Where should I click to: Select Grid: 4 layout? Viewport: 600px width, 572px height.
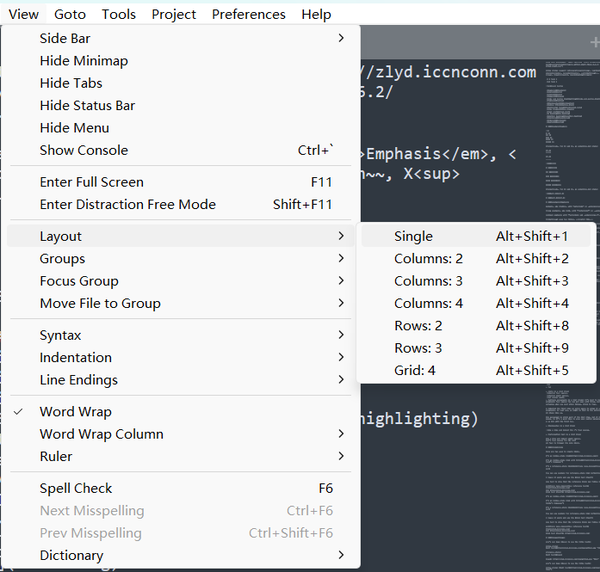414,370
